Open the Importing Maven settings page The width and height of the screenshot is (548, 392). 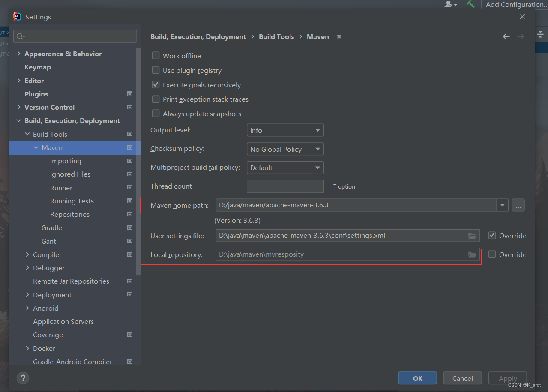click(66, 161)
